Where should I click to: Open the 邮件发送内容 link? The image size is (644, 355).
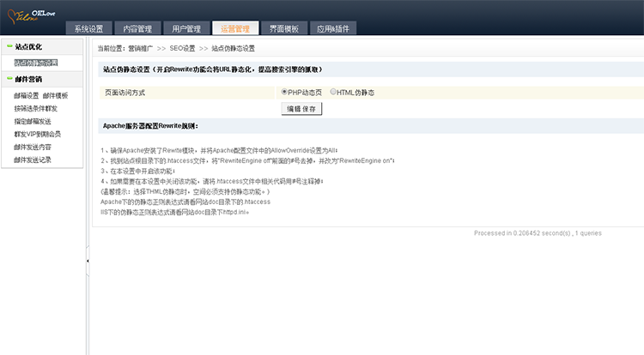pyautogui.click(x=33, y=147)
